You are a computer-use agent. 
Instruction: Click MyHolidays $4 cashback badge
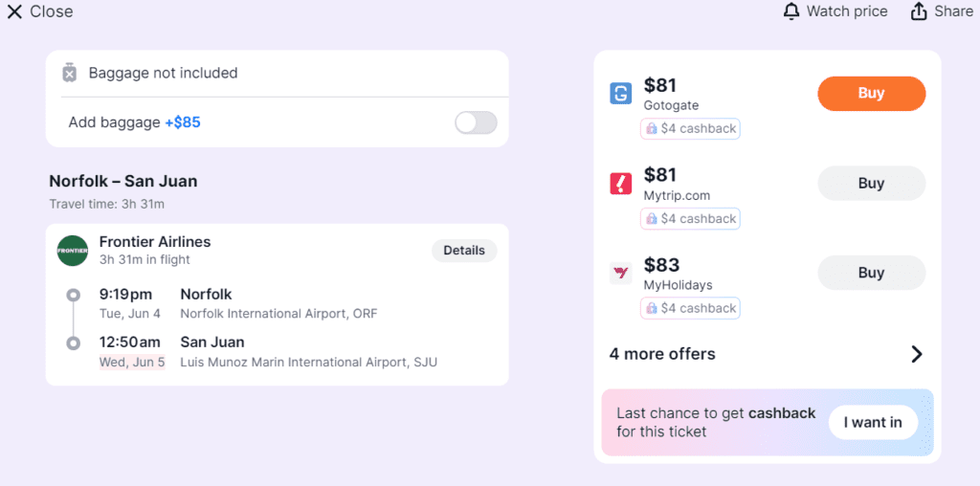click(690, 308)
